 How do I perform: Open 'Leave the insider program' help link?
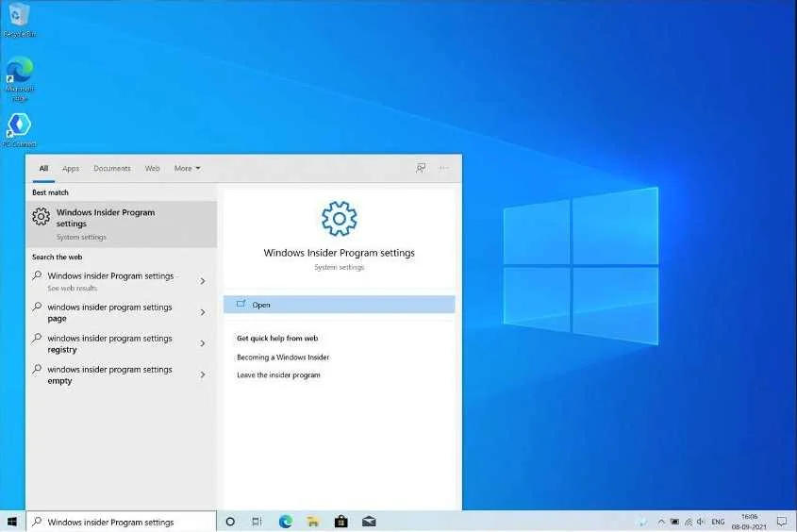point(278,375)
